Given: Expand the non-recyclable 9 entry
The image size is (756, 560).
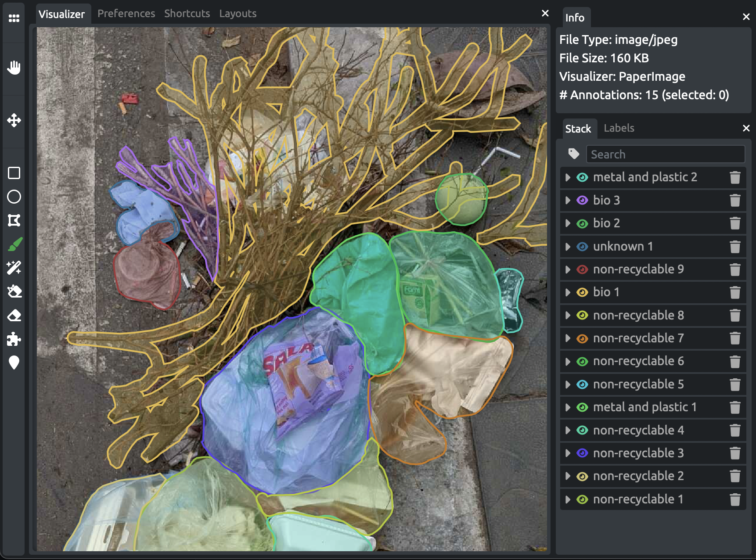Looking at the screenshot, I should point(568,269).
